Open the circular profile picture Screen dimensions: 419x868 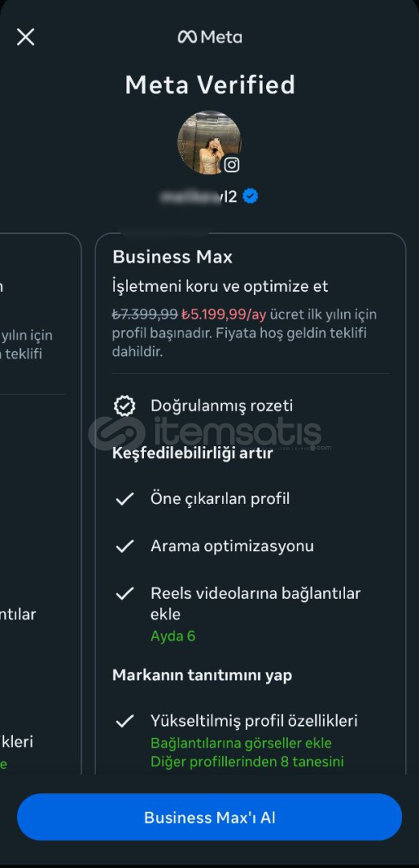pos(209,142)
